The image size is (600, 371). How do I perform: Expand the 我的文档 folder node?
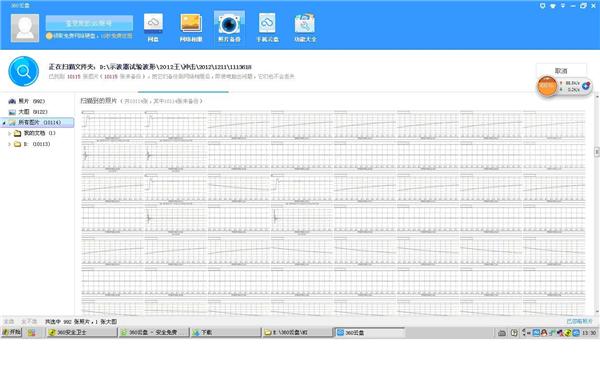[10, 133]
